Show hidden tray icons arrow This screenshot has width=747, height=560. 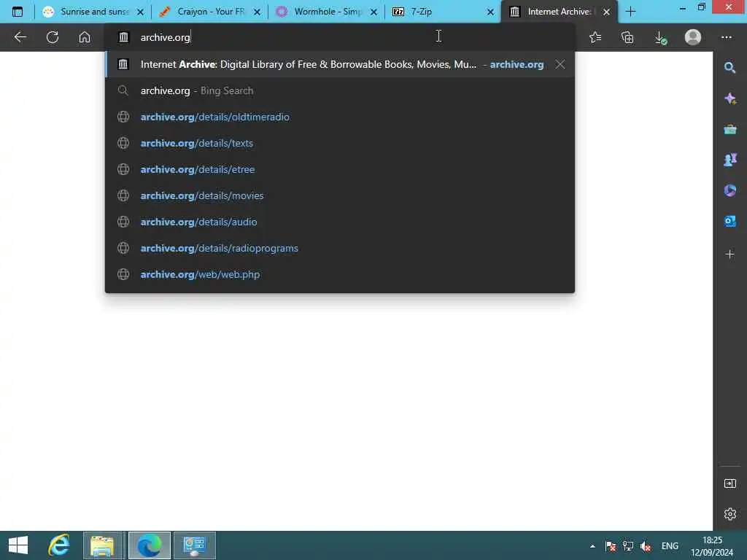tap(592, 546)
